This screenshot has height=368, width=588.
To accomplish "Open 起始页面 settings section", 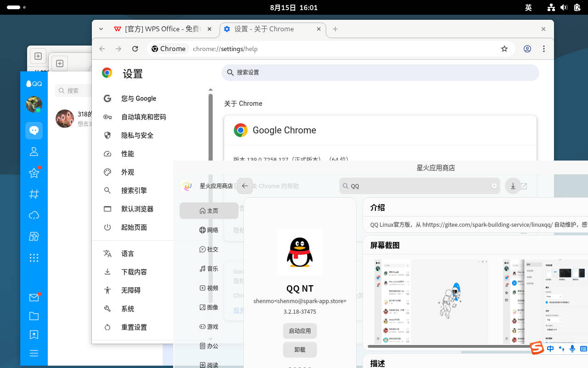I will tap(135, 227).
